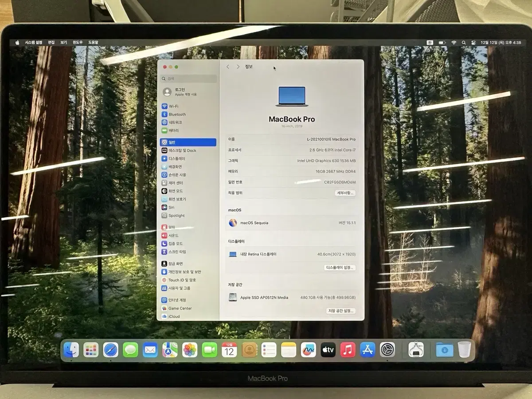This screenshot has height=399, width=532.
Task: Open the 보기 menu
Action: (x=64, y=43)
